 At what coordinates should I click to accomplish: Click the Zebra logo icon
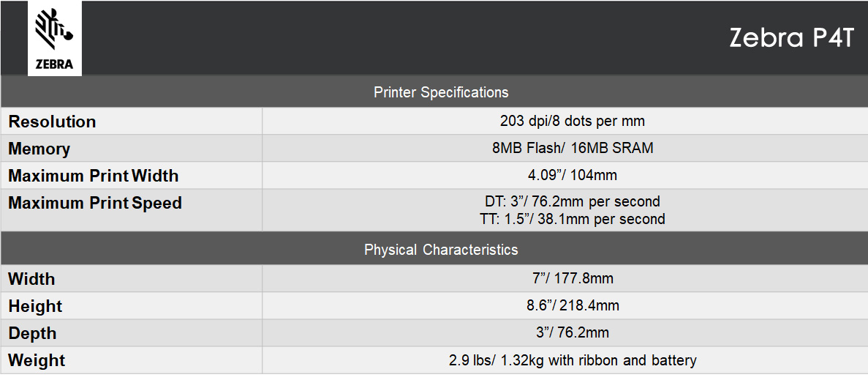tap(54, 38)
